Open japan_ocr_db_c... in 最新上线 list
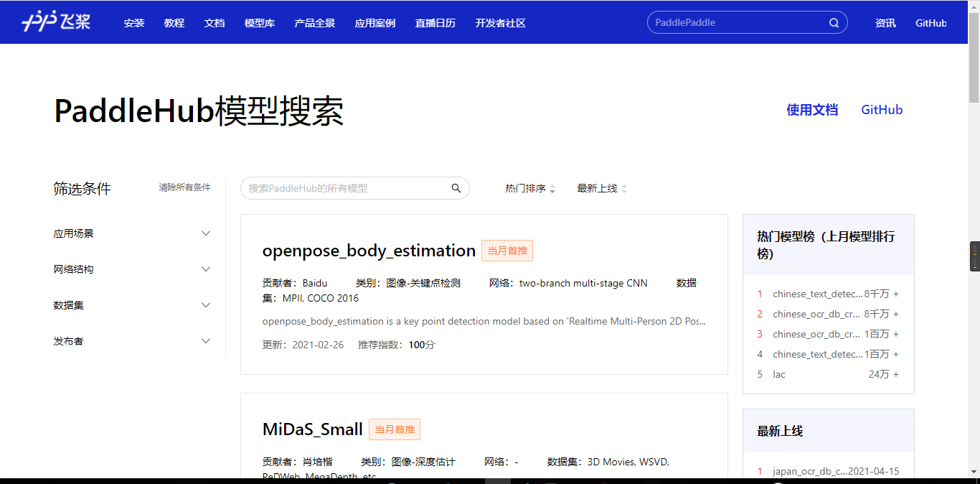 coord(810,472)
